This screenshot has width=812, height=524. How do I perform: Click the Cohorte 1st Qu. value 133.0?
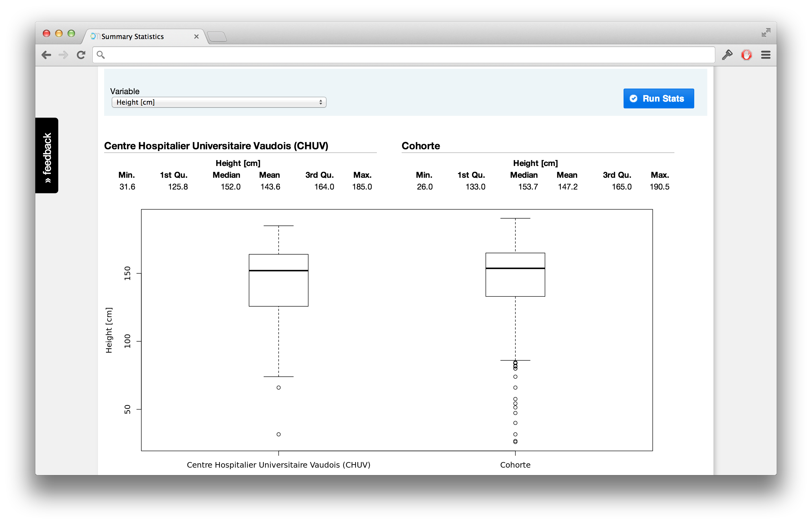tap(476, 187)
